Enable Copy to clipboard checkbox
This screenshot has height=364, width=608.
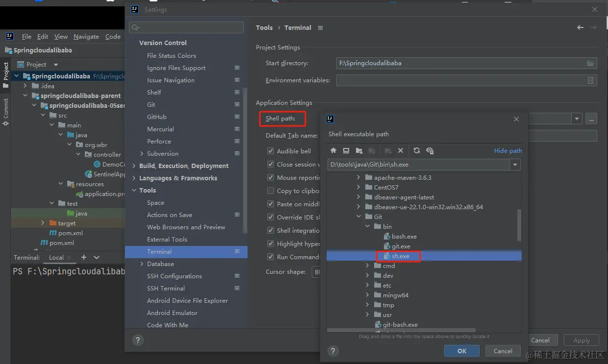point(271,191)
